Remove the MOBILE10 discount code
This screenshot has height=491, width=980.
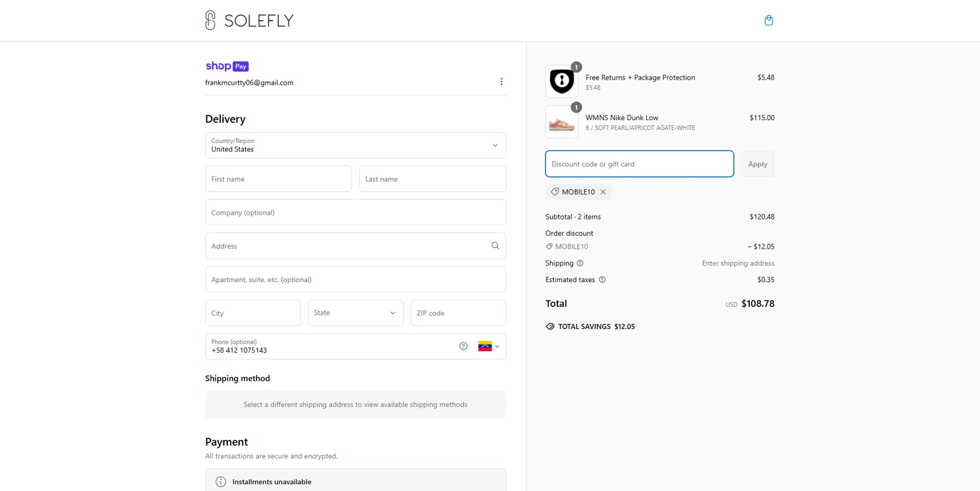[x=603, y=192]
